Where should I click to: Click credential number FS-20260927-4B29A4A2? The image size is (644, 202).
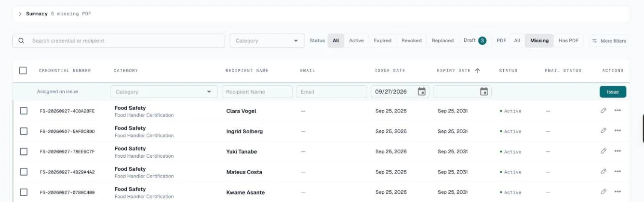[67, 172]
